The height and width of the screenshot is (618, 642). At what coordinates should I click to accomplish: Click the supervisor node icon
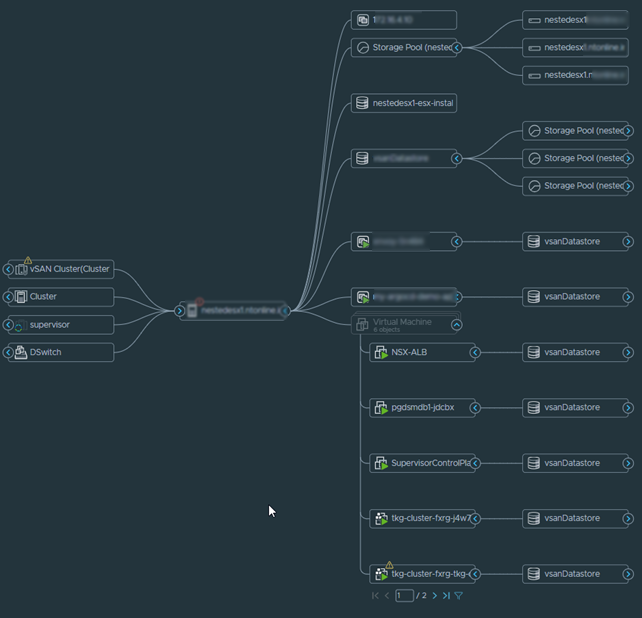[x=20, y=325]
